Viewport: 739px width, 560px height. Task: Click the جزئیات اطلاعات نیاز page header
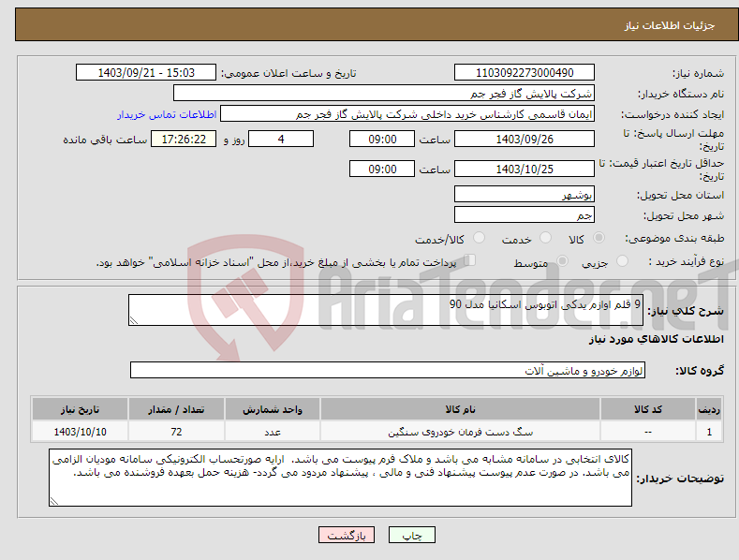pos(670,25)
